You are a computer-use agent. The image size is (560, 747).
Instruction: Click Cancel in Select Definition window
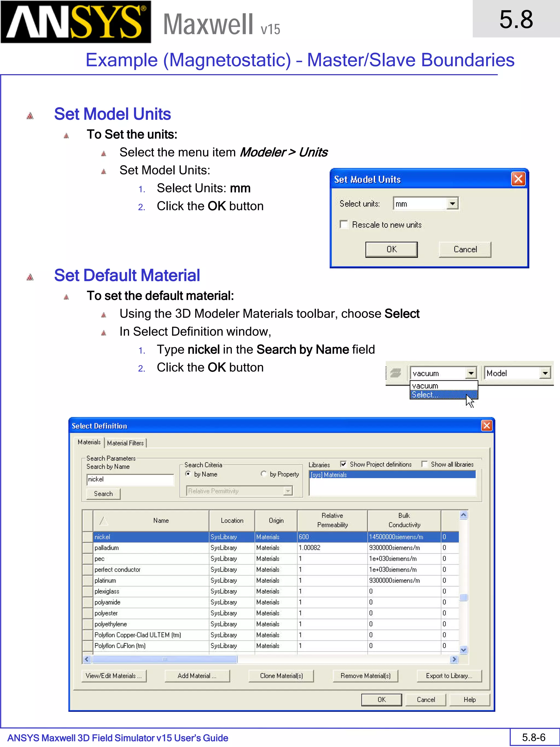tap(426, 700)
